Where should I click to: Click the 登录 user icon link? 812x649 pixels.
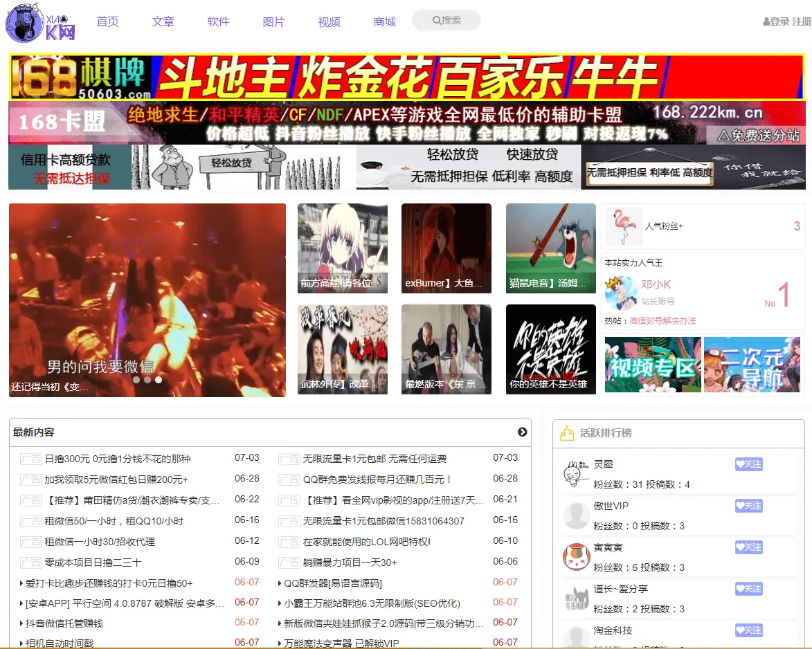[x=776, y=21]
